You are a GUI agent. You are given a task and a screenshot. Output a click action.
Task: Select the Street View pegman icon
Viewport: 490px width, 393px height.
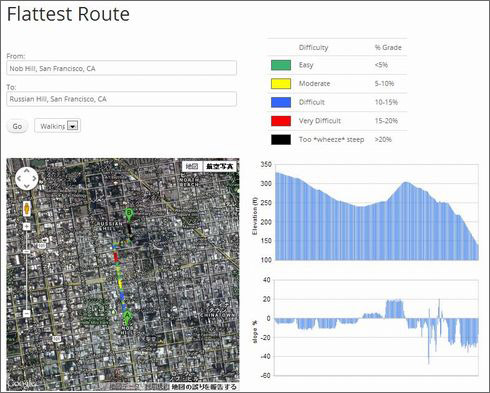click(27, 209)
